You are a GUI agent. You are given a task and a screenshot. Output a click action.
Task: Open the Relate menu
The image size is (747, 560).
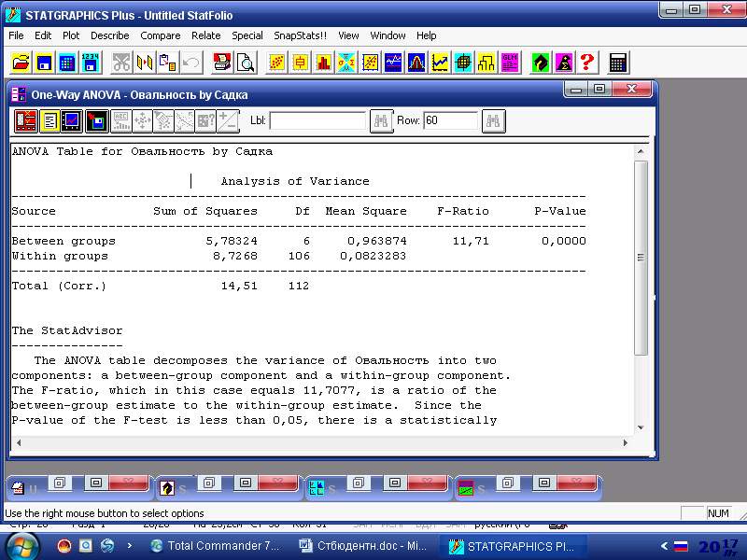[x=206, y=35]
